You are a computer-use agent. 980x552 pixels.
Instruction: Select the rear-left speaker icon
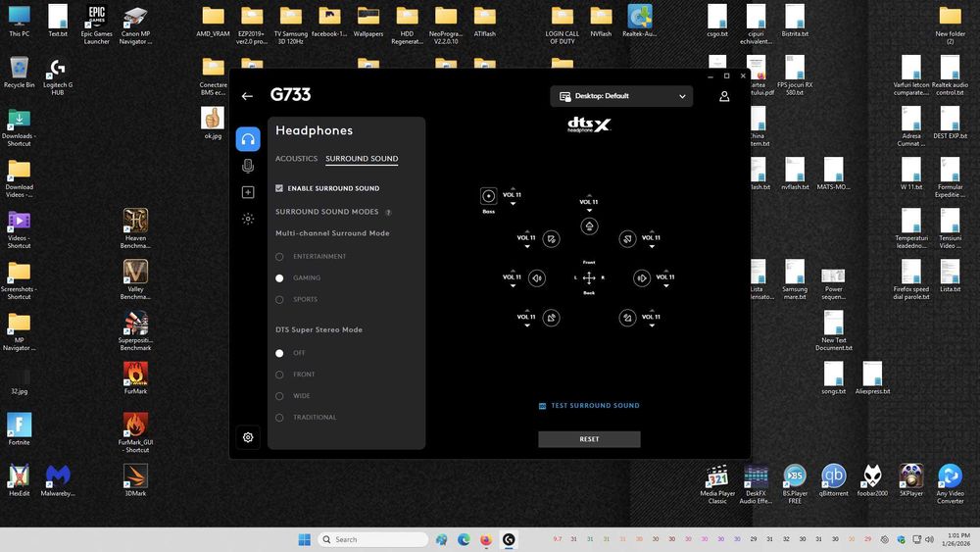[551, 319]
